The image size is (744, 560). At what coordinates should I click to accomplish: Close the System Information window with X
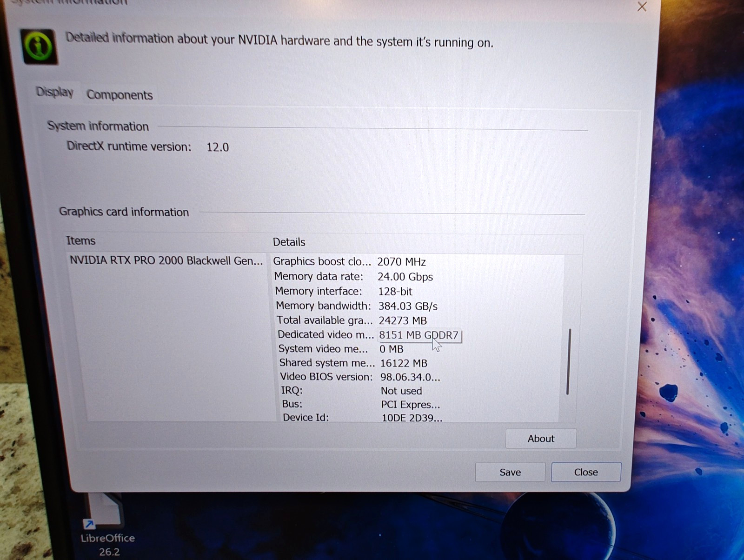pos(642,7)
